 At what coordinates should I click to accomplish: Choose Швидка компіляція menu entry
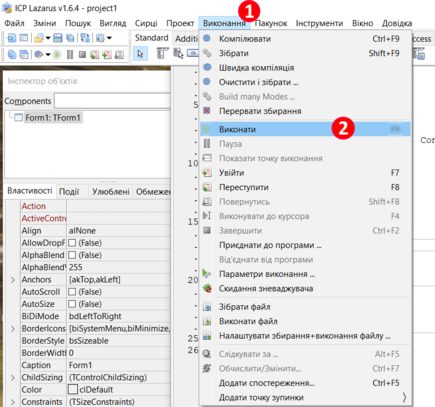click(305, 68)
